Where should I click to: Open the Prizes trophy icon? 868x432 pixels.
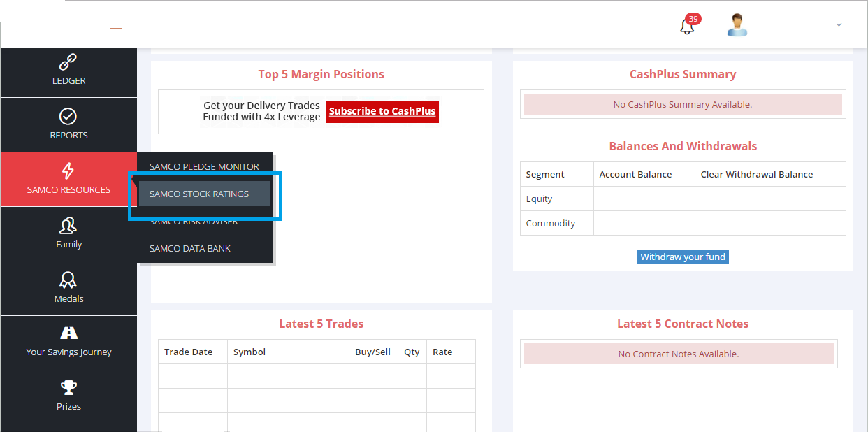[68, 388]
